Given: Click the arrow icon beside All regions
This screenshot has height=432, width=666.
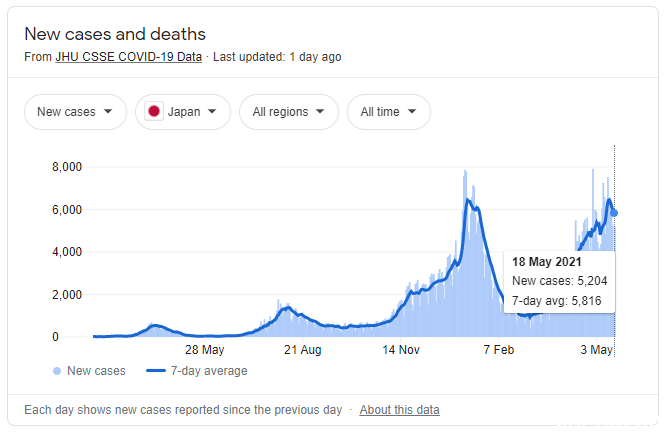Looking at the screenshot, I should point(320,112).
